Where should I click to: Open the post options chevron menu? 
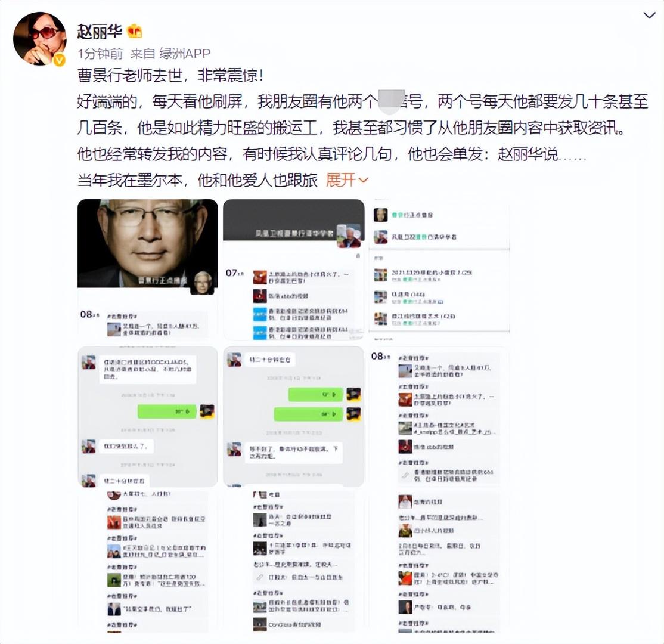pos(649,16)
